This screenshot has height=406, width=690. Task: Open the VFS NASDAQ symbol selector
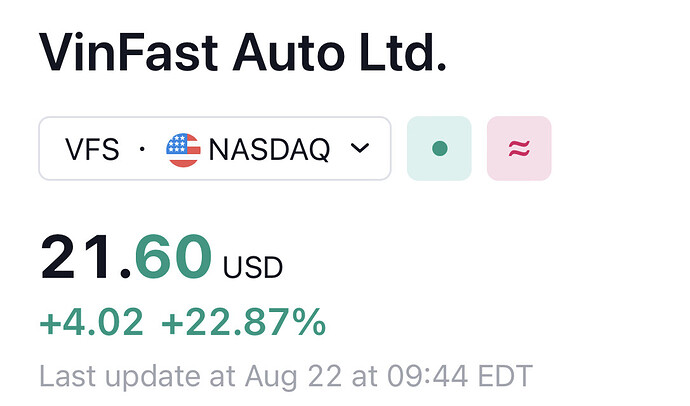(214, 149)
